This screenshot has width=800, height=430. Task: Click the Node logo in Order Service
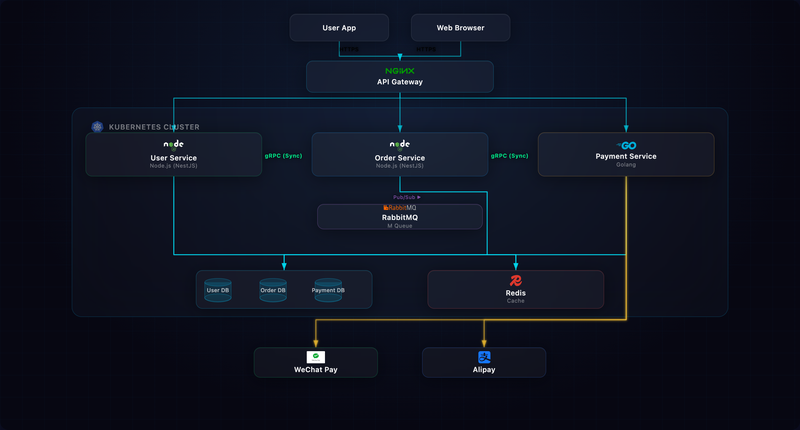(x=399, y=144)
